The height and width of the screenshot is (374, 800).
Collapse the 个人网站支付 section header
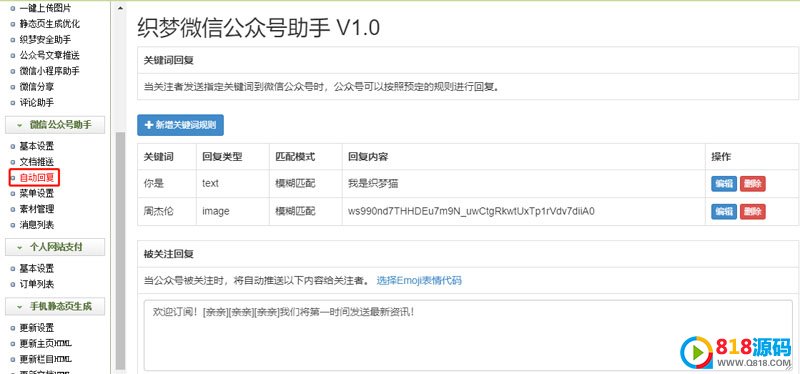pos(55,247)
